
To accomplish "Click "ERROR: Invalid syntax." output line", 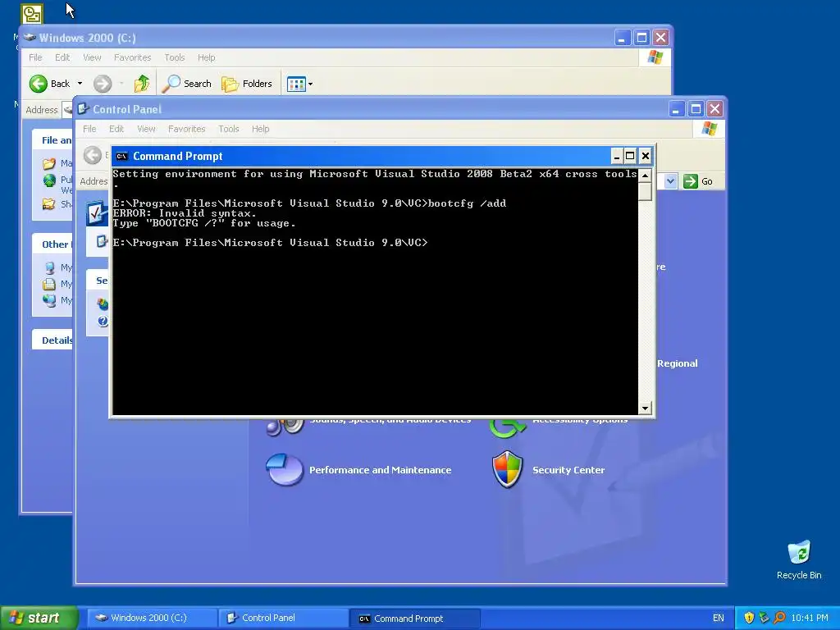I will [185, 213].
